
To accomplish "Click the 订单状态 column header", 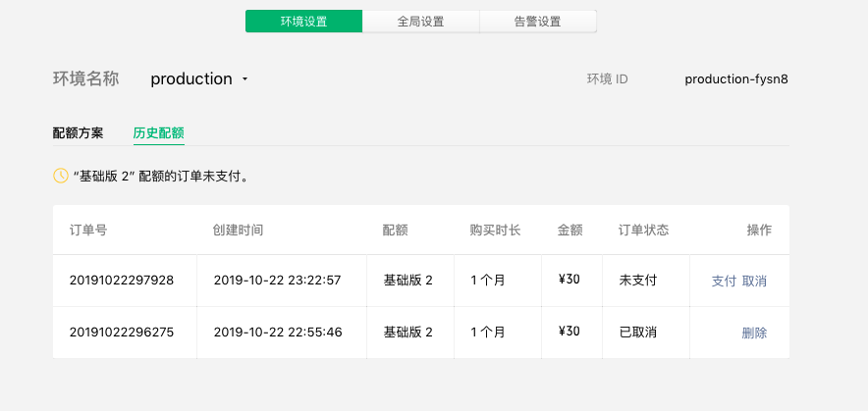I will click(x=643, y=231).
